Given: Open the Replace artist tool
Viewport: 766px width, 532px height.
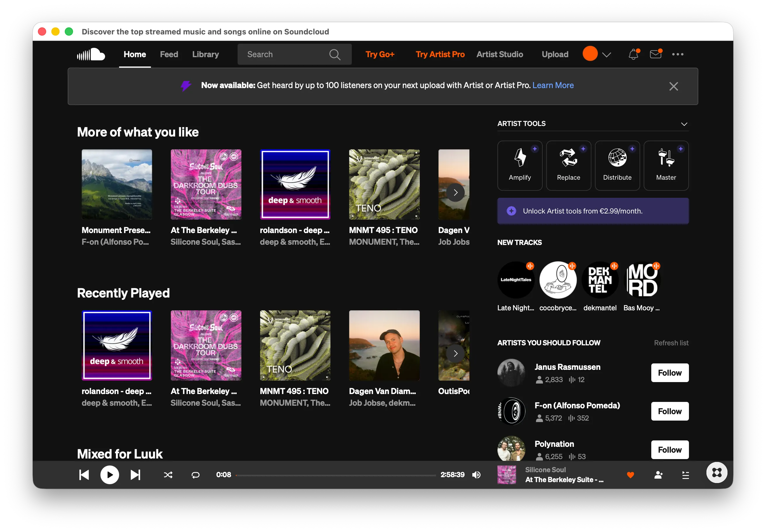Looking at the screenshot, I should point(568,165).
